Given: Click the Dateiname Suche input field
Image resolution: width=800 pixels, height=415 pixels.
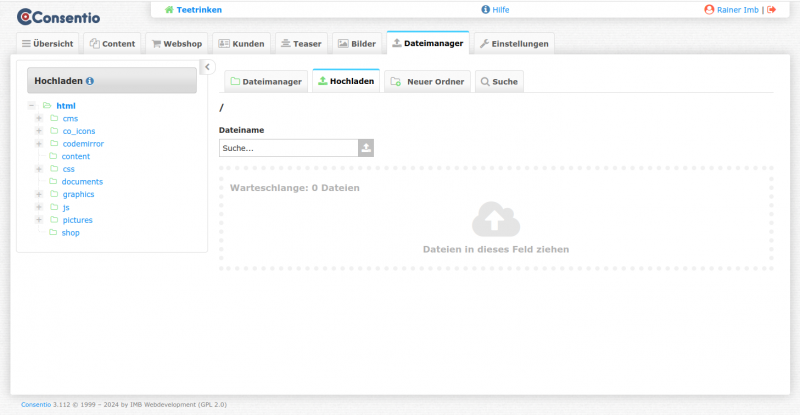Looking at the screenshot, I should point(288,148).
